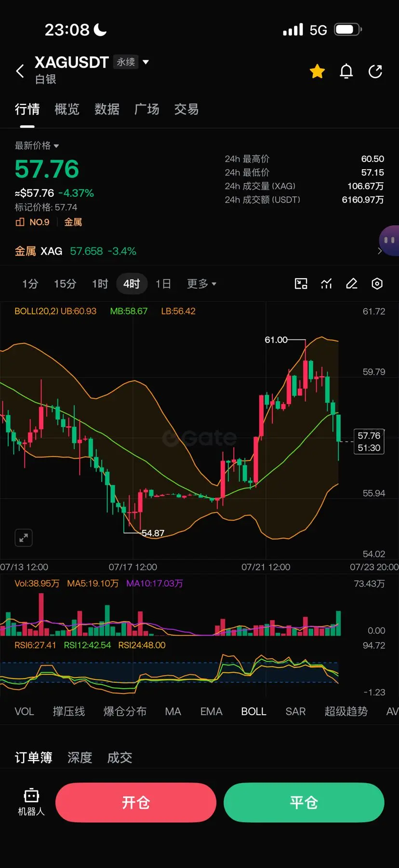This screenshot has width=399, height=868.
Task: Toggle the MA indicator
Action: [x=173, y=711]
